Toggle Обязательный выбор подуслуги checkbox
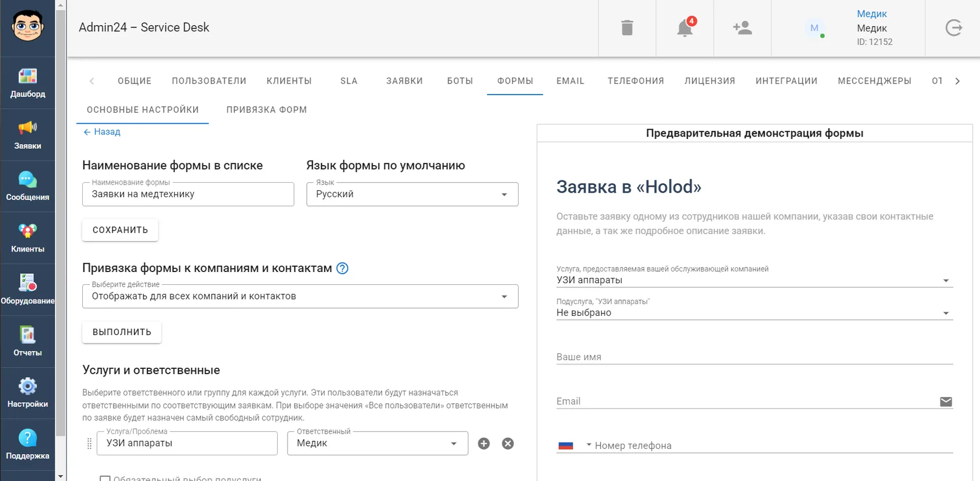 (x=105, y=479)
